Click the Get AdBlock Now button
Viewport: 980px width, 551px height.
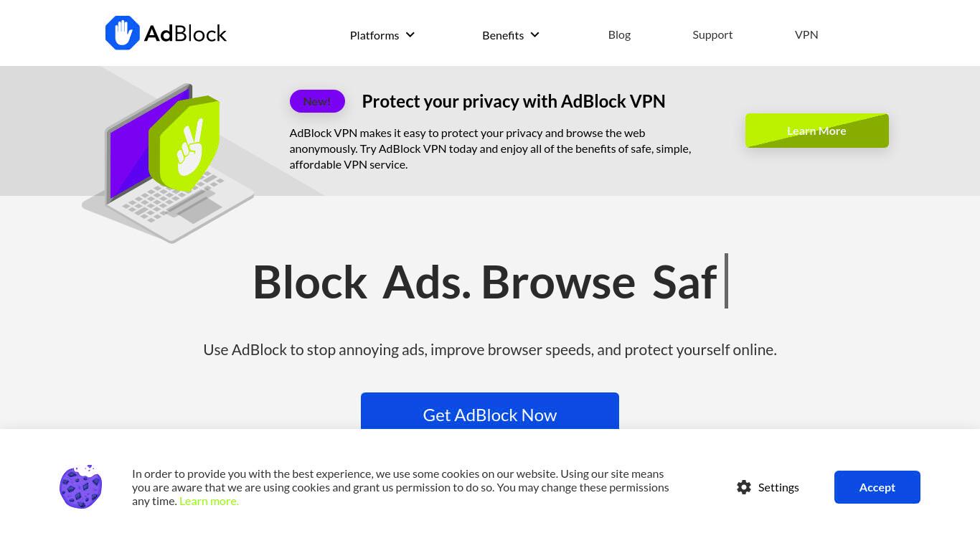(490, 411)
